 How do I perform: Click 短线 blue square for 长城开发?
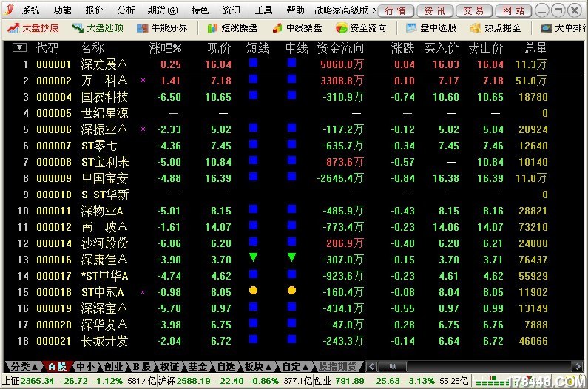(x=254, y=339)
